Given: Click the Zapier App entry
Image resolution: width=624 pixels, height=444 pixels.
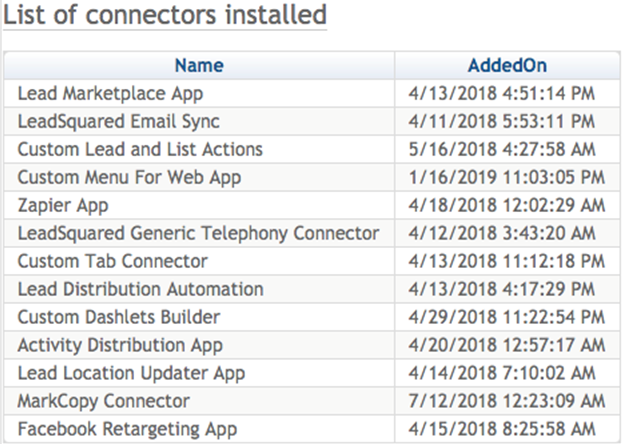Looking at the screenshot, I should click(x=63, y=206).
